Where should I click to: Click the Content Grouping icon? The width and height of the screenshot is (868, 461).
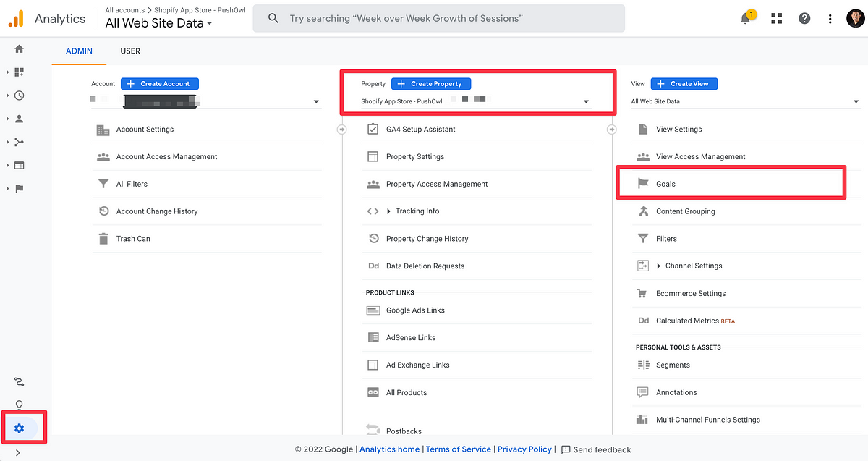(643, 211)
